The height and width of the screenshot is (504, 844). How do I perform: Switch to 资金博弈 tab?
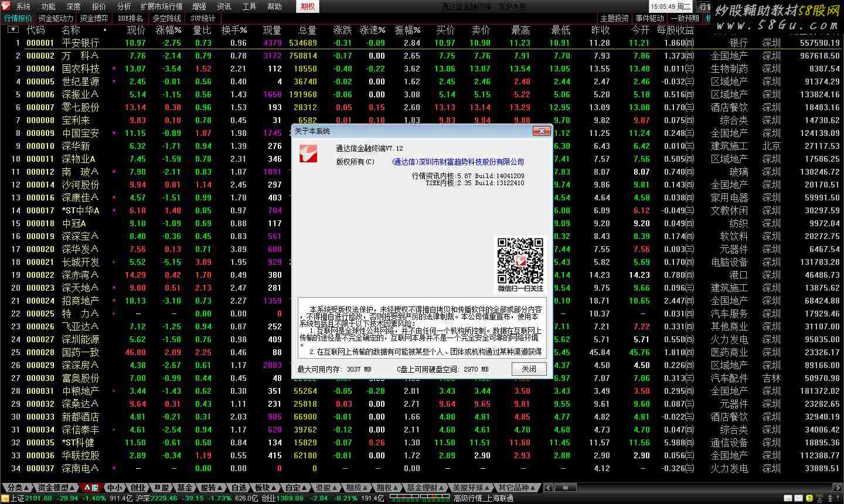pyautogui.click(x=94, y=18)
